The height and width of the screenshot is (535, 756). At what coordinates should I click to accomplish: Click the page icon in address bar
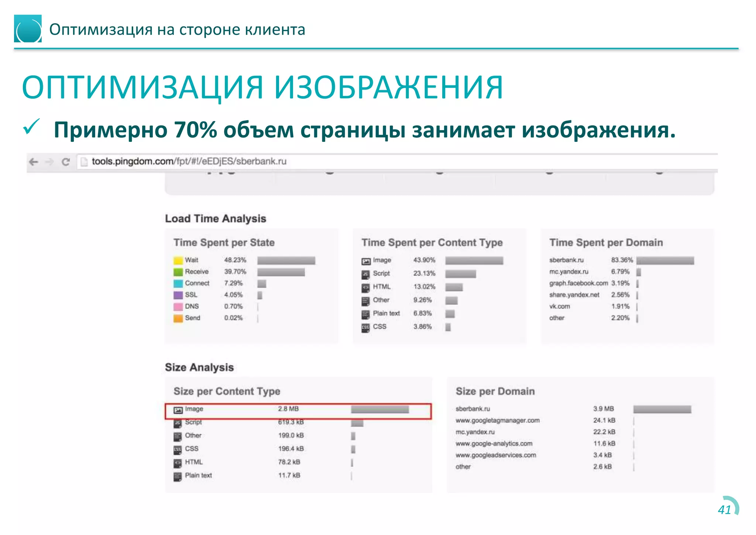click(x=84, y=162)
